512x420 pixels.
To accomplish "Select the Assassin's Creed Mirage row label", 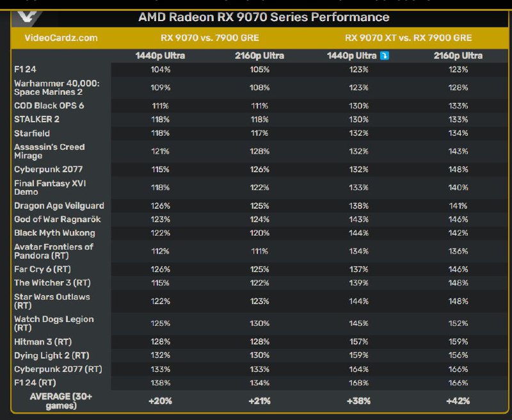I will coord(49,151).
